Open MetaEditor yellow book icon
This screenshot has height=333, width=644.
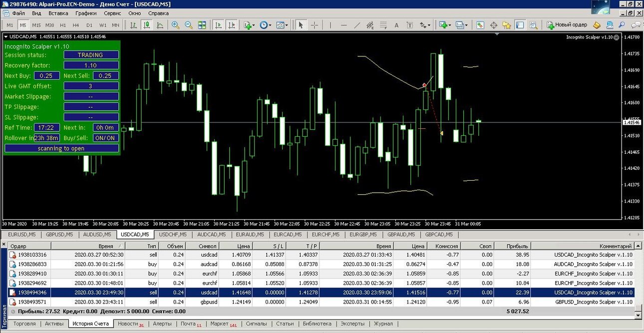coord(597,25)
